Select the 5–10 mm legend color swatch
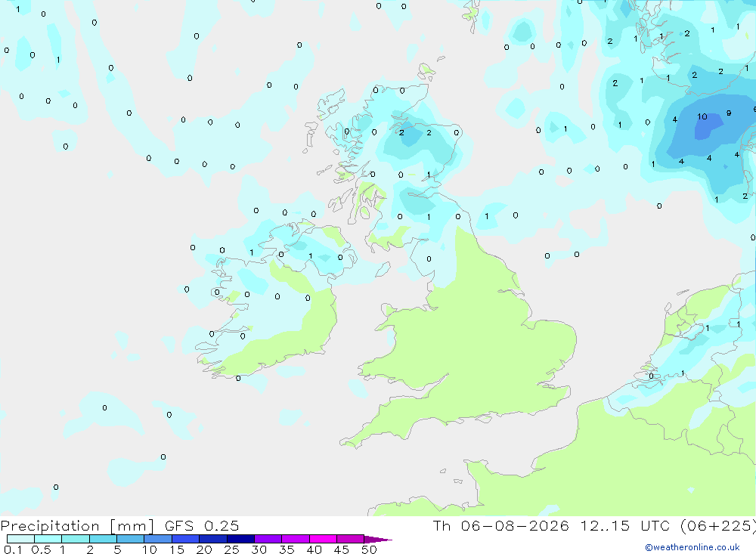This screenshot has height=554, width=756. (x=130, y=539)
